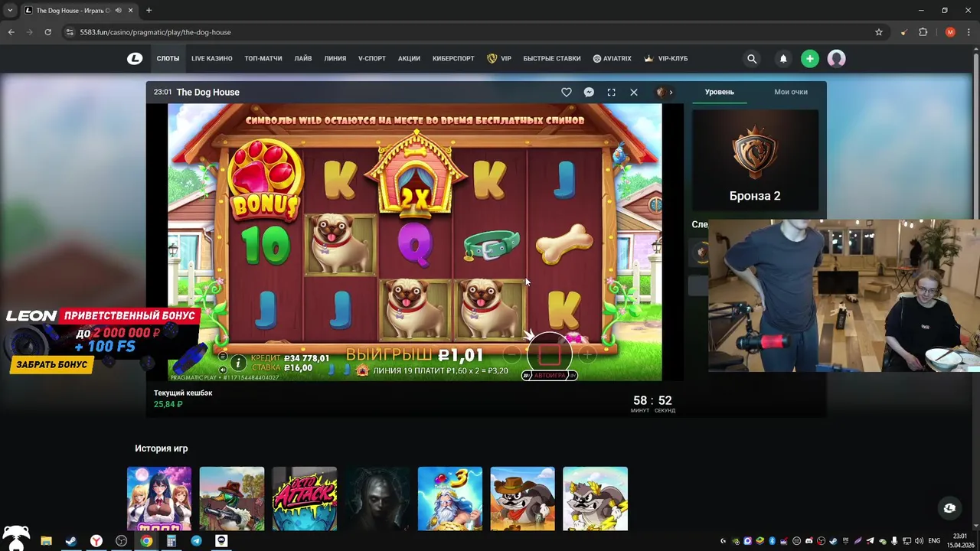Viewport: 980px width, 551px height.
Task: Open the tab search dropdown arrow
Action: point(10,11)
